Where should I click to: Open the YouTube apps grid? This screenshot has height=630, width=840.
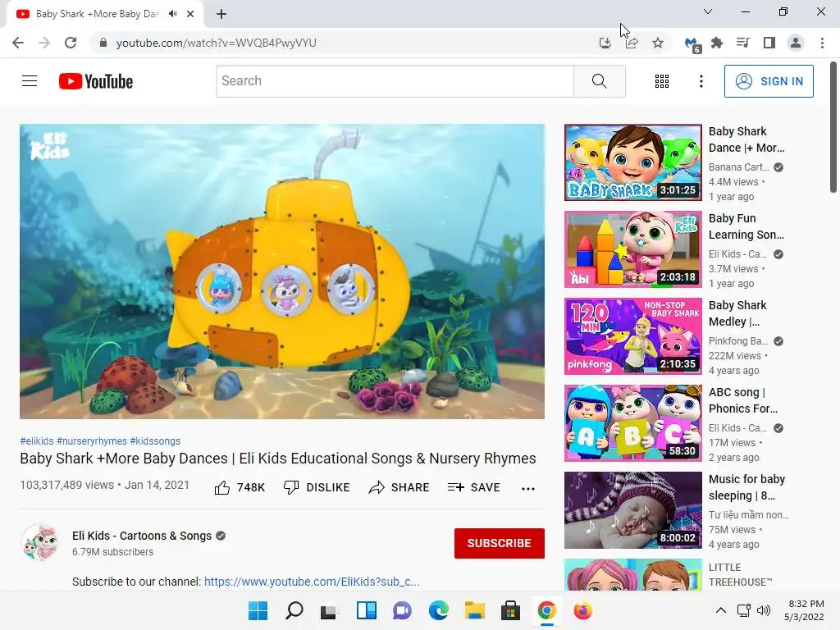tap(662, 81)
